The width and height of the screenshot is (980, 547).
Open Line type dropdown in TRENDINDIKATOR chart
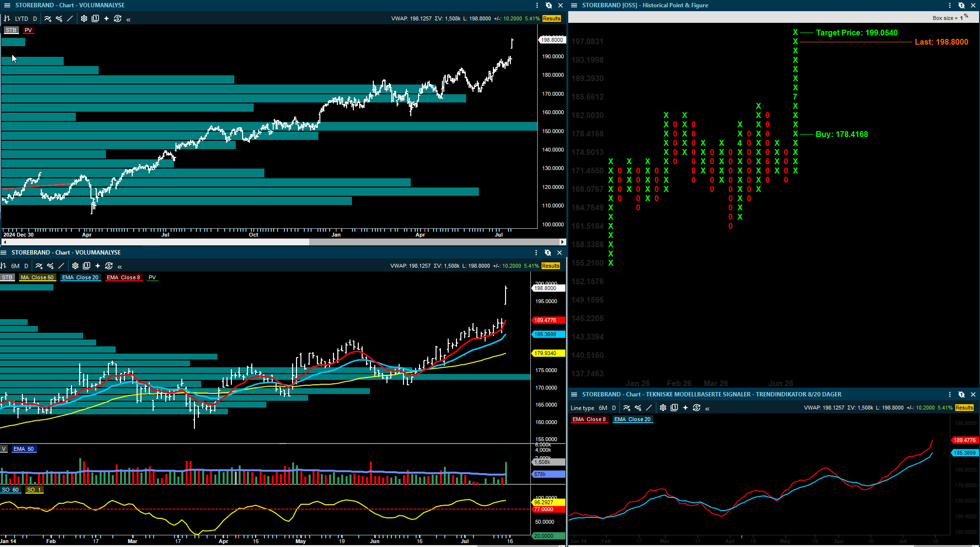coord(582,408)
